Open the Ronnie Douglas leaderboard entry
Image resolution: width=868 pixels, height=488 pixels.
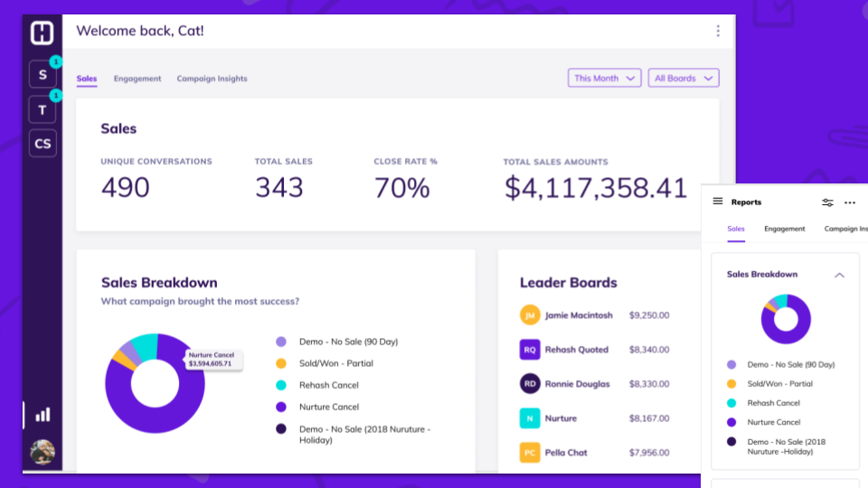click(595, 384)
